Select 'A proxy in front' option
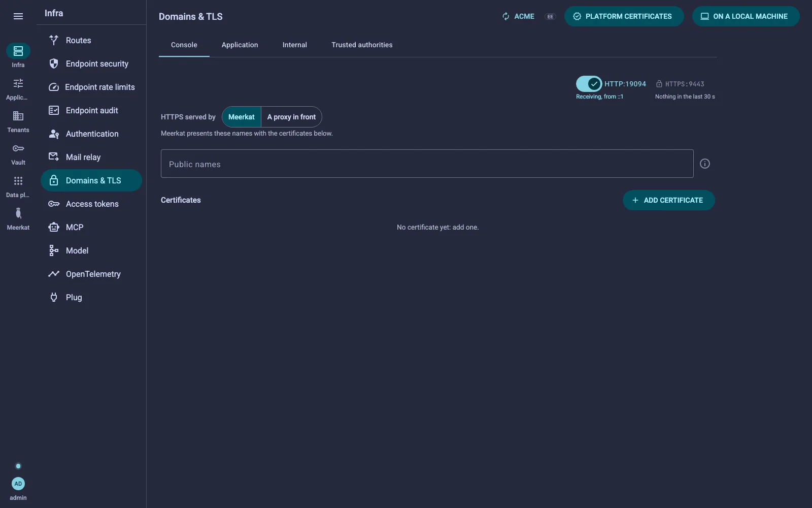 (291, 117)
